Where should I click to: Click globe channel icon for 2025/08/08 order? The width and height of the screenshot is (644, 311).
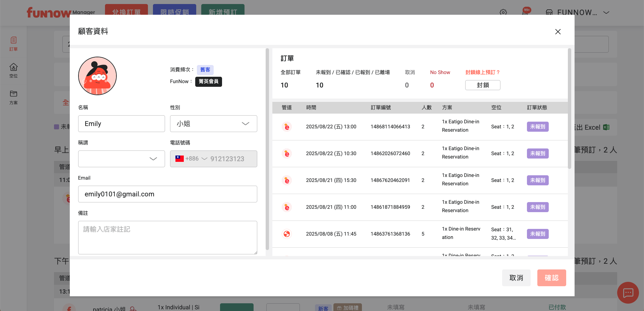pos(287,234)
